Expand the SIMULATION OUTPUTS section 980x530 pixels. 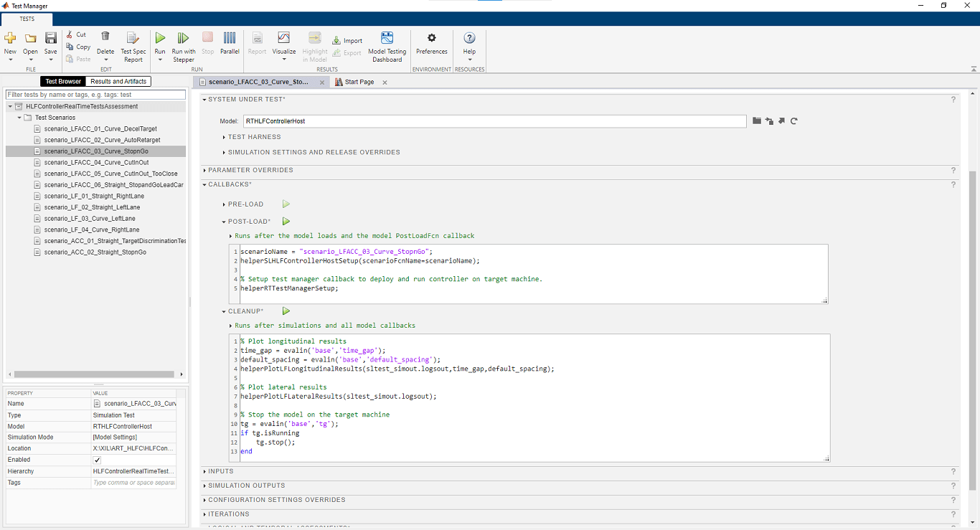click(246, 486)
